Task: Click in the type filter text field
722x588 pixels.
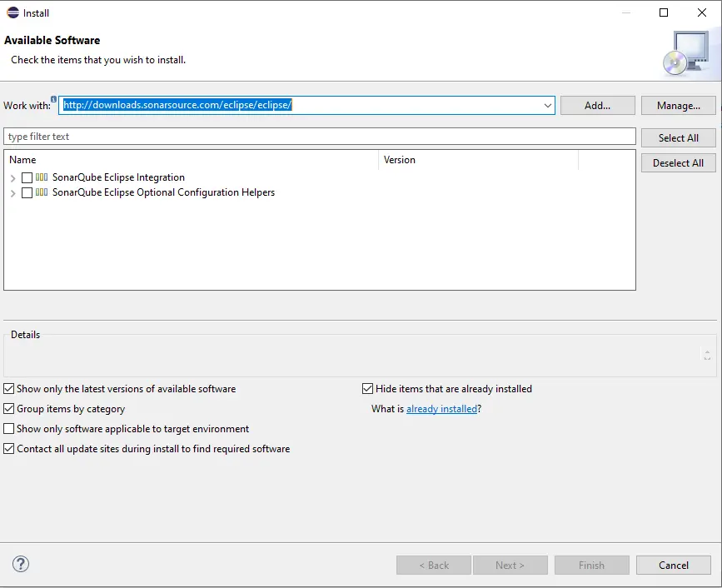Action: pos(320,137)
